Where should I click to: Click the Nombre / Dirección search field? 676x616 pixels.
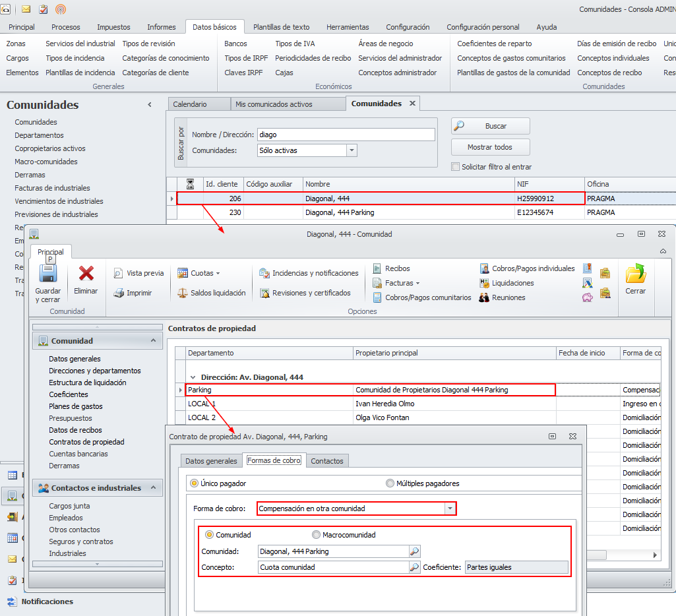(x=346, y=135)
